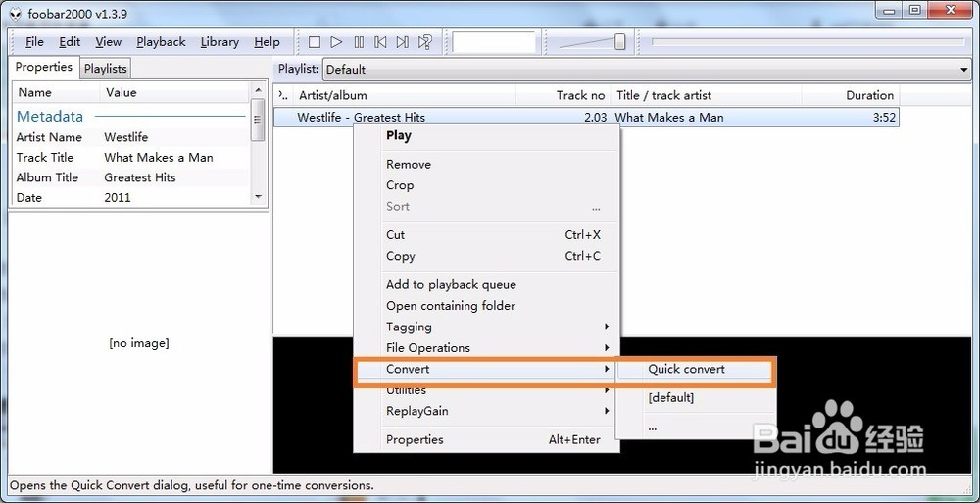Click the Title / track artist column header

(x=706, y=95)
